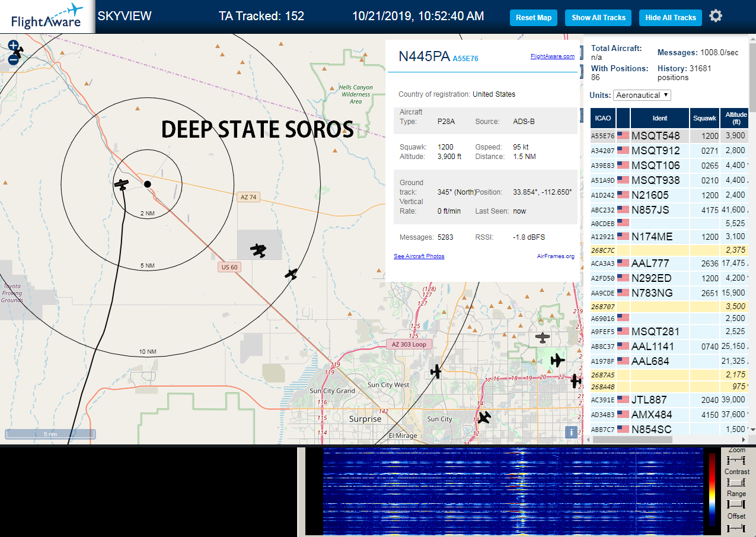
Task: Click the US flag in the A0CDEB row
Action: pos(623,223)
